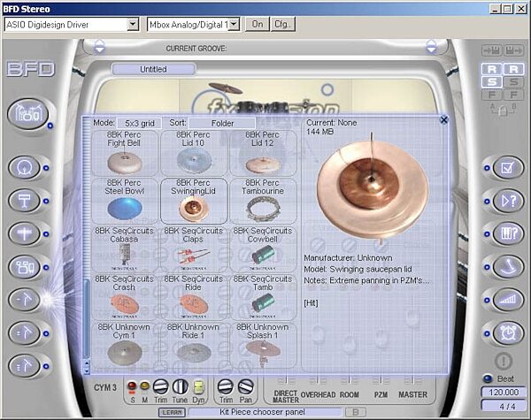Screen dimensions: 531x420
Task: Click the A/B lock icon
Action: tap(503, 110)
